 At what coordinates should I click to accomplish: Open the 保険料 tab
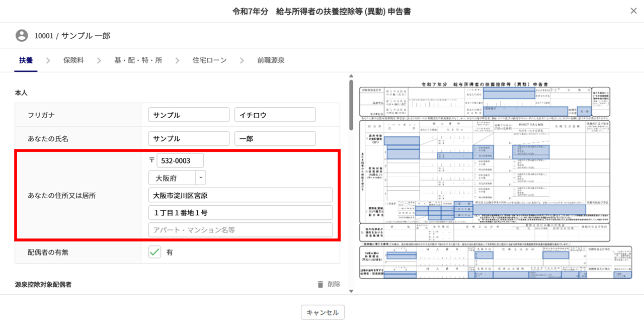(73, 60)
